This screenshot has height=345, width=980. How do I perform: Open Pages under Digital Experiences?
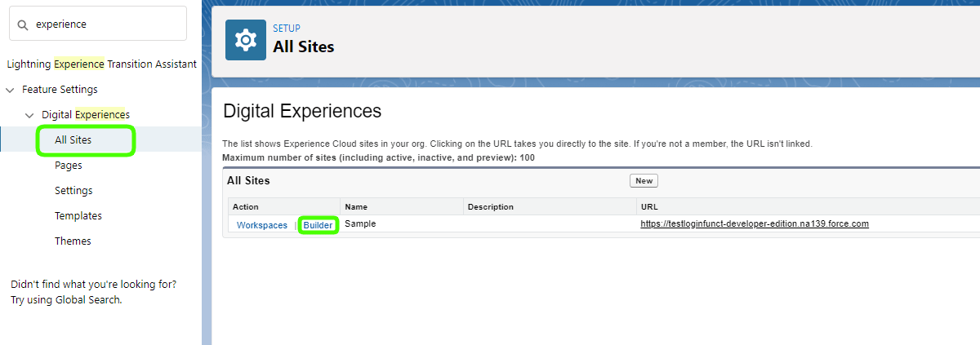point(69,166)
